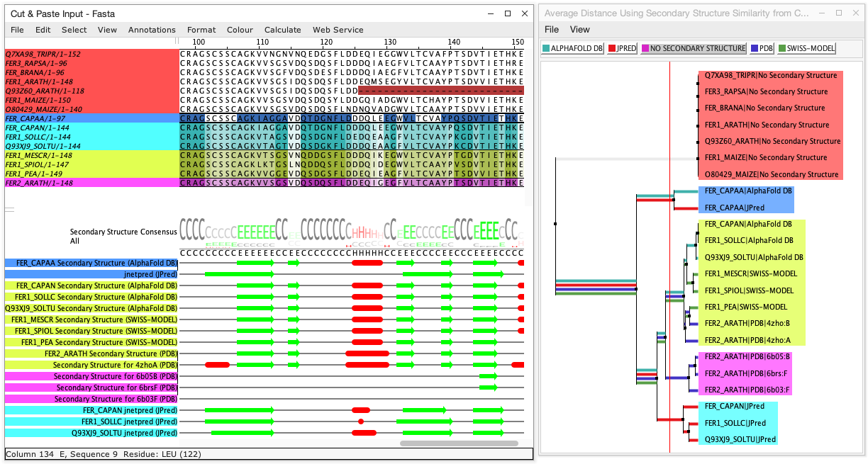Click the red distance threshold line in the tree
Image resolution: width=868 pixels, height=464 pixels.
coord(670,283)
